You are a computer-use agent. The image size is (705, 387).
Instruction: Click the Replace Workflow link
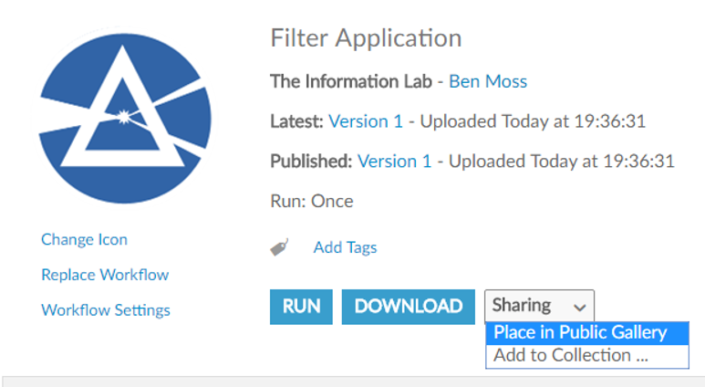(105, 275)
